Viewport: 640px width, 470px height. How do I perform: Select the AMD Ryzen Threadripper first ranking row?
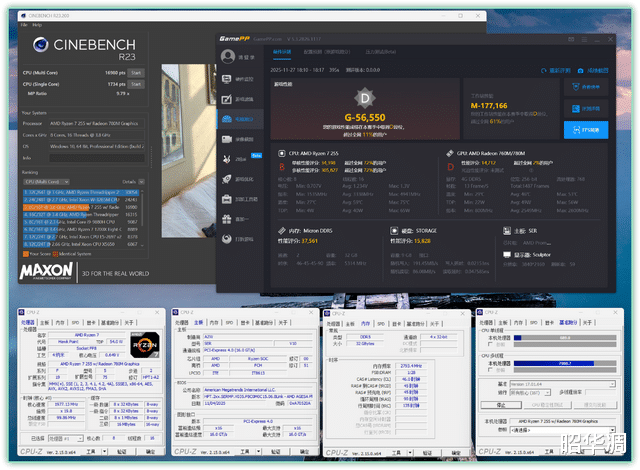point(80,192)
